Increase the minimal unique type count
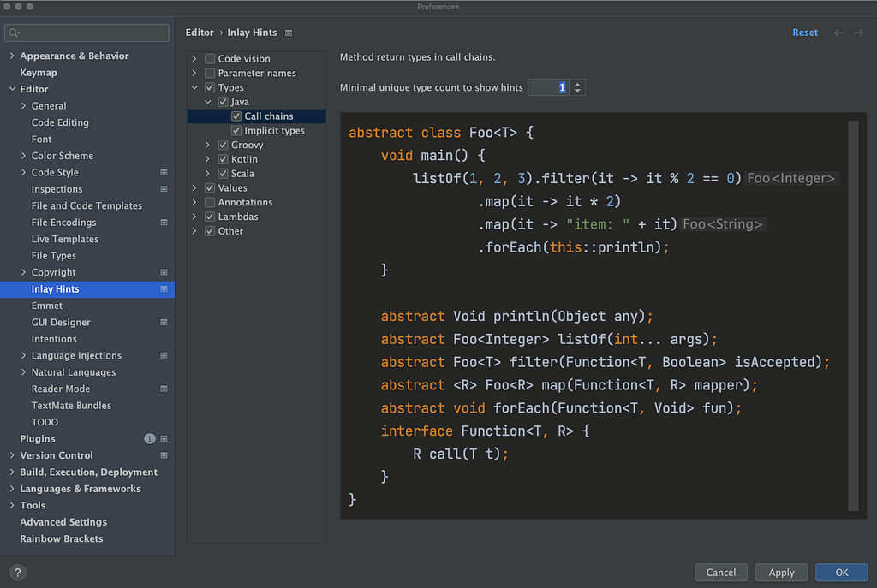 (x=577, y=84)
